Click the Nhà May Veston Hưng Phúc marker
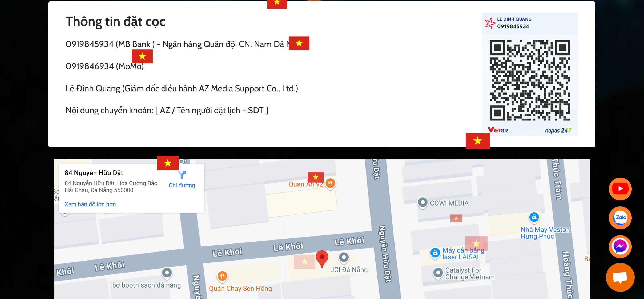The image size is (644, 299). (534, 218)
